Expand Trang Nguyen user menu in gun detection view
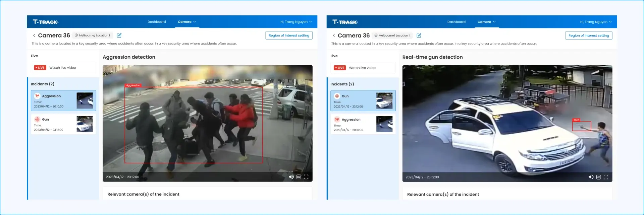The width and height of the screenshot is (644, 215). pos(596,22)
